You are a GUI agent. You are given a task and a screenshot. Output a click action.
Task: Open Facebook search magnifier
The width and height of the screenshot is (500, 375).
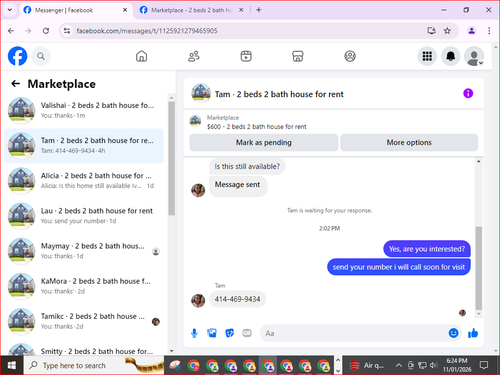41,56
